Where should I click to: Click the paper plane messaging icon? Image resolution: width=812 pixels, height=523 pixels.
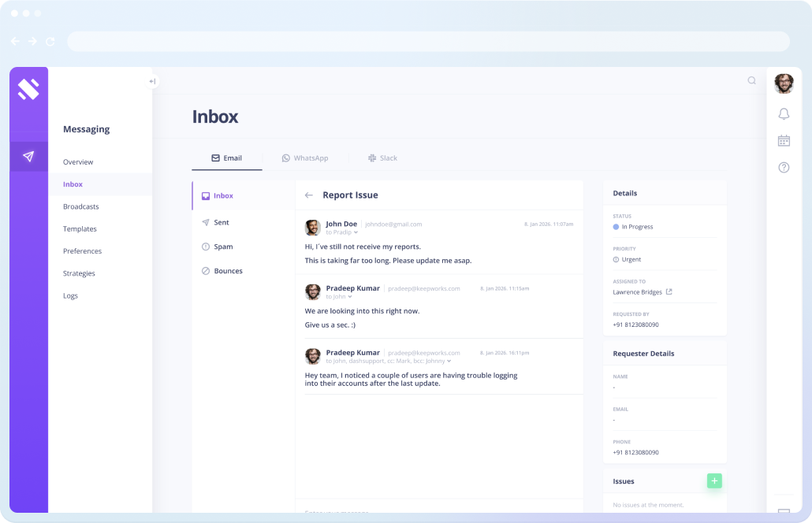coord(28,157)
